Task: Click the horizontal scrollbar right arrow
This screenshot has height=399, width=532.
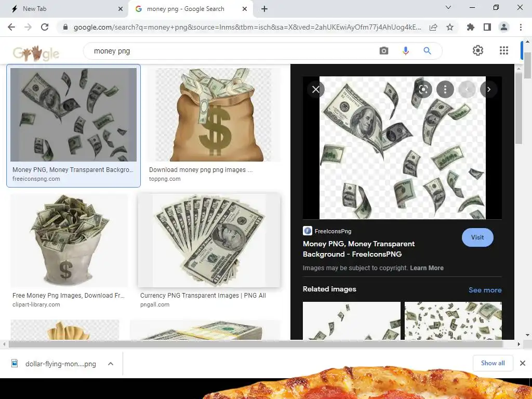Action: point(518,344)
